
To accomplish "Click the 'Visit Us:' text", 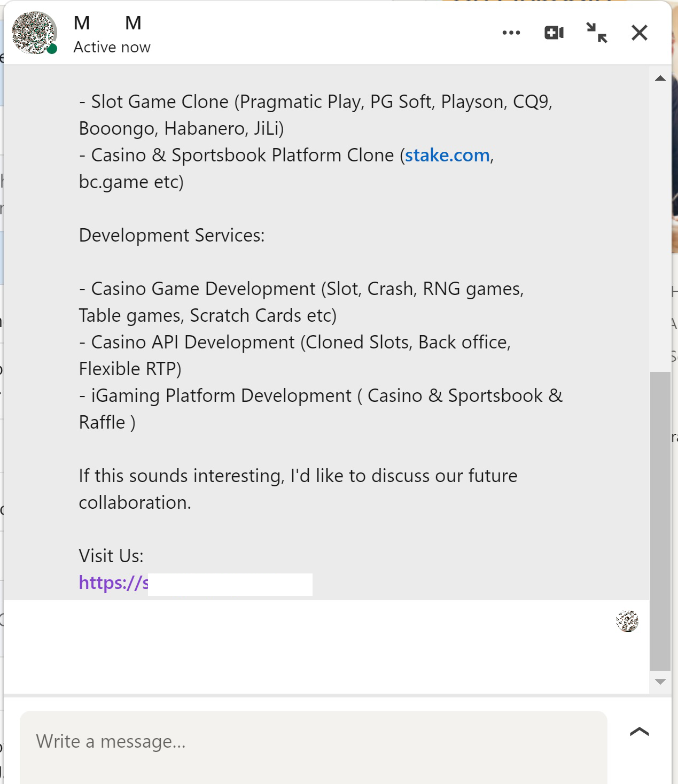I will coord(111,556).
